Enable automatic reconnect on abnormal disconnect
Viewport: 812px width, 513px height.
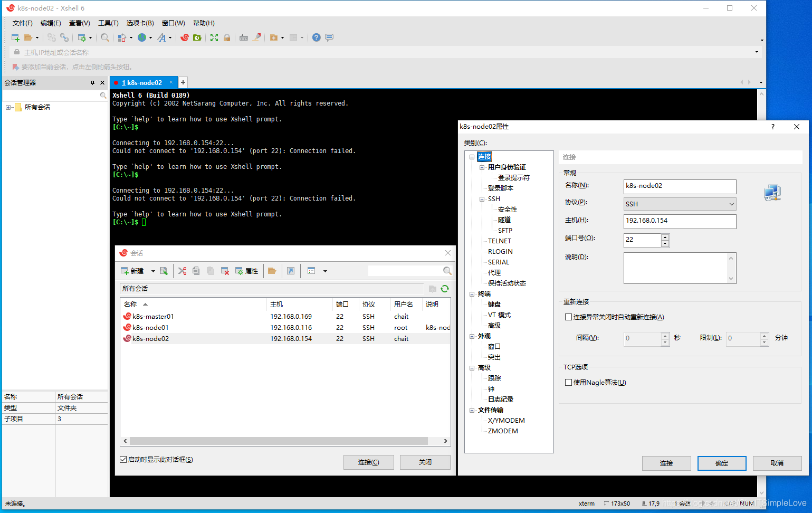[x=568, y=316]
